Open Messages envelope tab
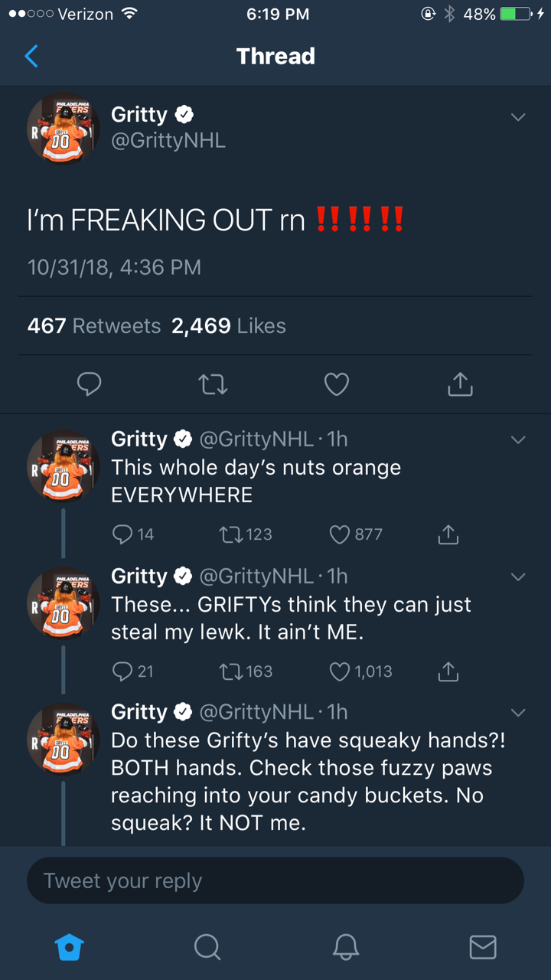551x980 pixels. [482, 947]
